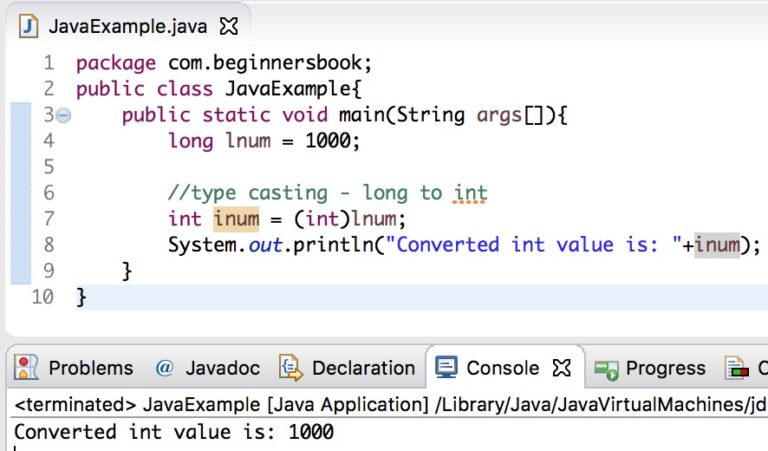Click the Java file icon on JavaExample.java tab

[28, 26]
